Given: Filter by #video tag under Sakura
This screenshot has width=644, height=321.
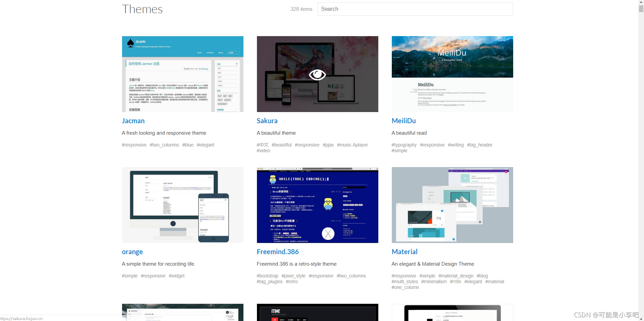Looking at the screenshot, I should click(263, 151).
